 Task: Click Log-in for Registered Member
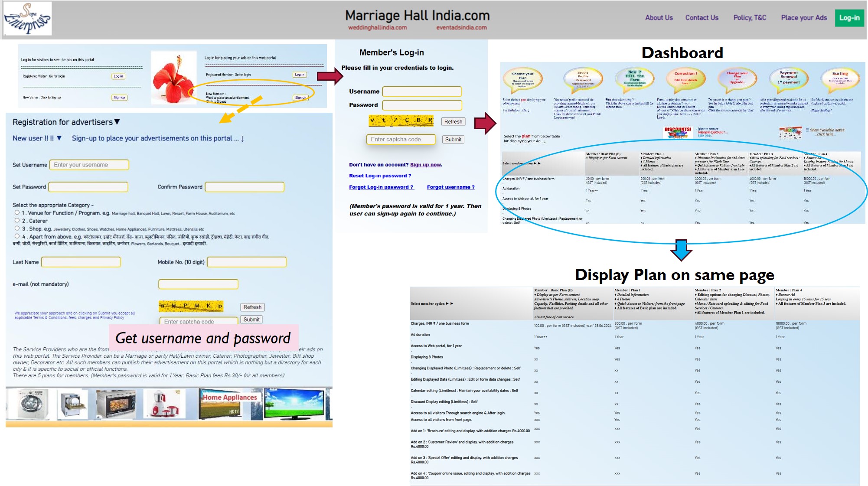click(300, 75)
